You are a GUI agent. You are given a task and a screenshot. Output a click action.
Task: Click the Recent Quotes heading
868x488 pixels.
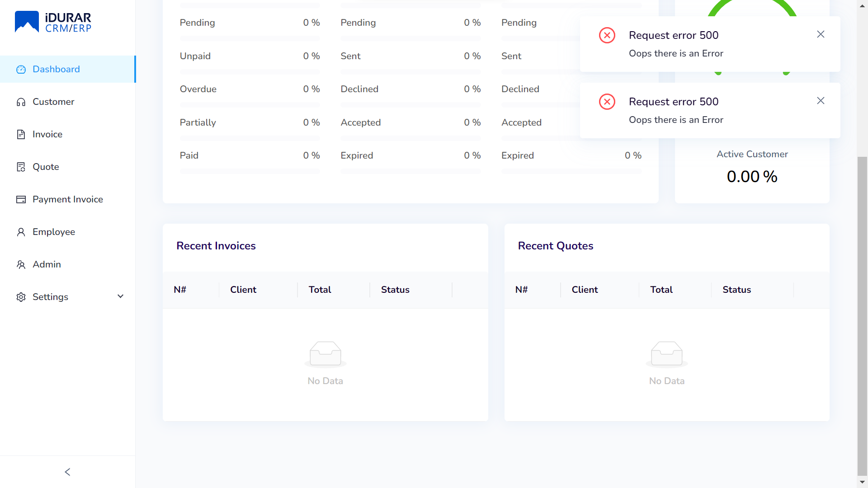coord(556,245)
